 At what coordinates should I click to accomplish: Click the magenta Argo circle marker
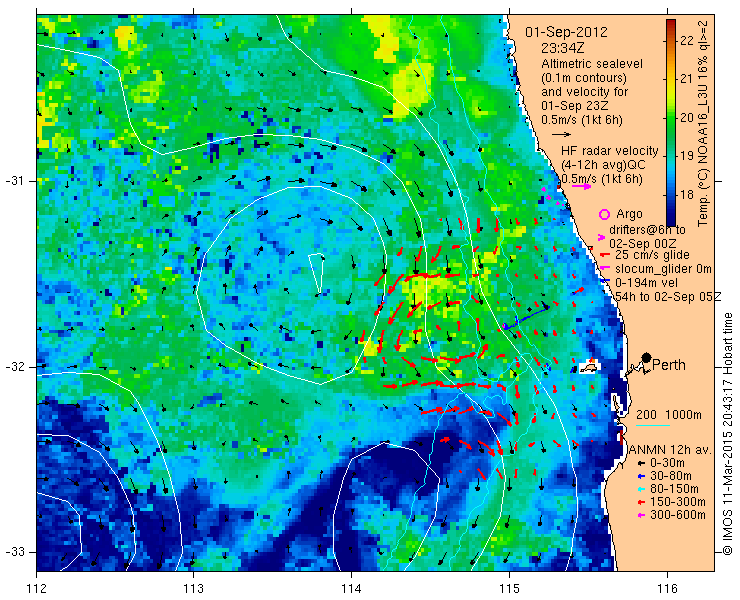(604, 214)
